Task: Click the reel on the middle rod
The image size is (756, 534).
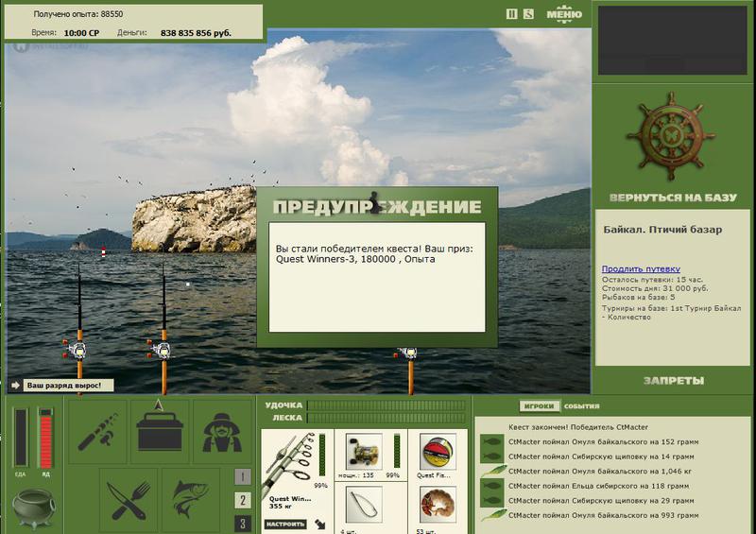Action: point(162,349)
